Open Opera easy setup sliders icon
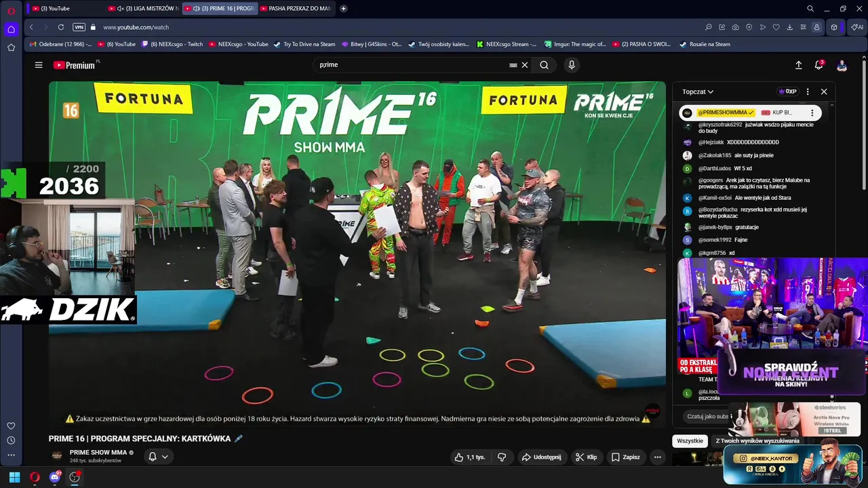This screenshot has width=868, height=488. [x=804, y=27]
